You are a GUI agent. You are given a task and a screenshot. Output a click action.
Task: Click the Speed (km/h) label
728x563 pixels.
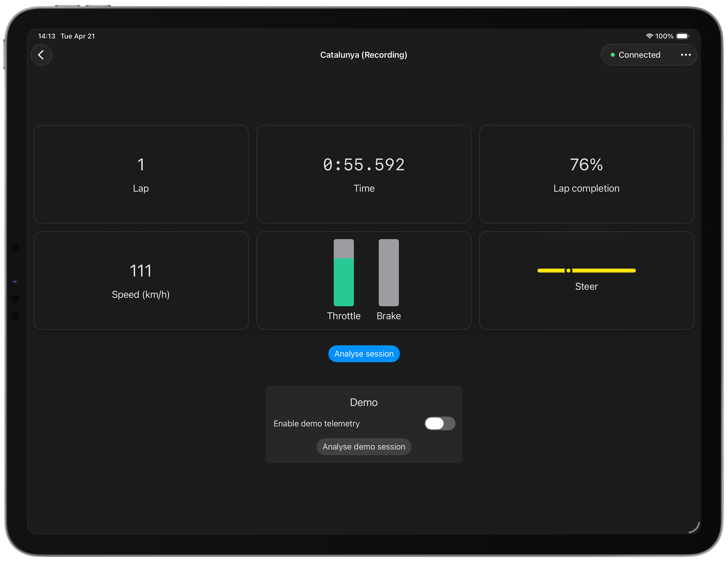pos(140,294)
